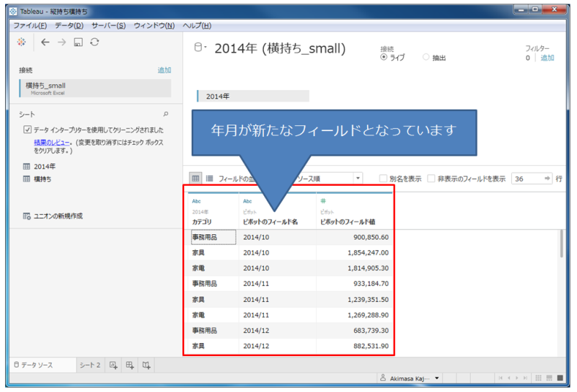Add new story icon in bottom tabs

146,365
